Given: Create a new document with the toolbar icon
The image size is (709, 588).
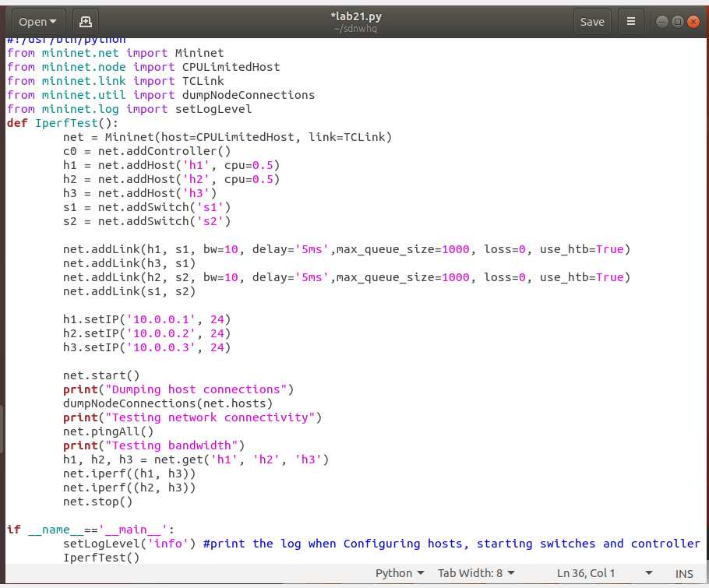Looking at the screenshot, I should coord(85,21).
